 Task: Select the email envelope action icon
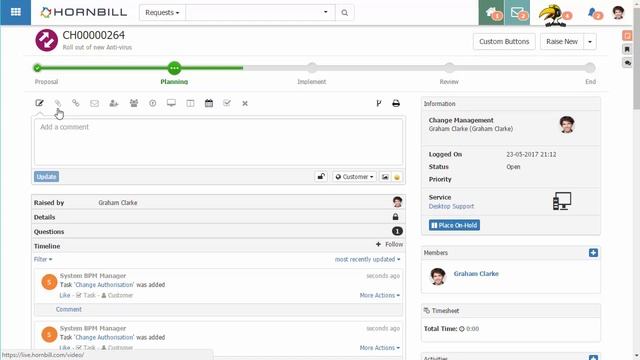tap(94, 103)
